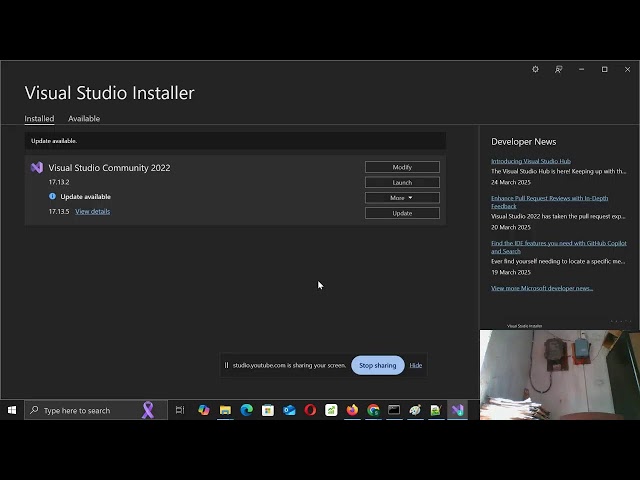
Task: Maximize the Visual Studio Installer window
Action: click(604, 69)
